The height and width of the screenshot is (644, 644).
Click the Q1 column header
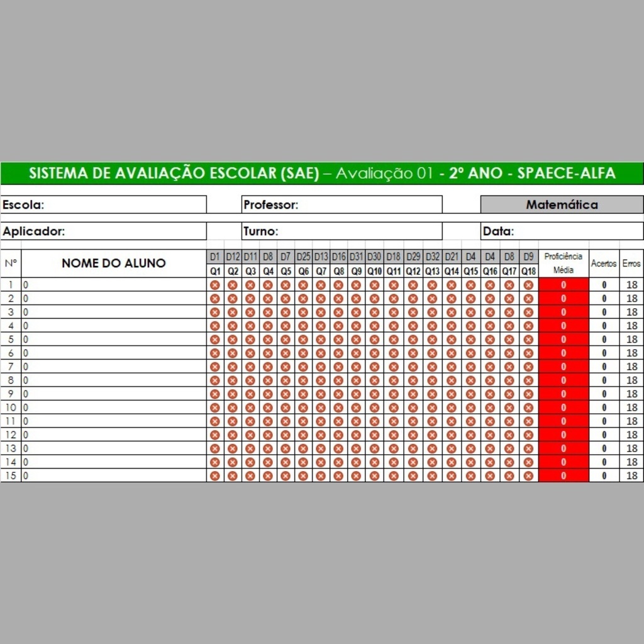coord(215,271)
